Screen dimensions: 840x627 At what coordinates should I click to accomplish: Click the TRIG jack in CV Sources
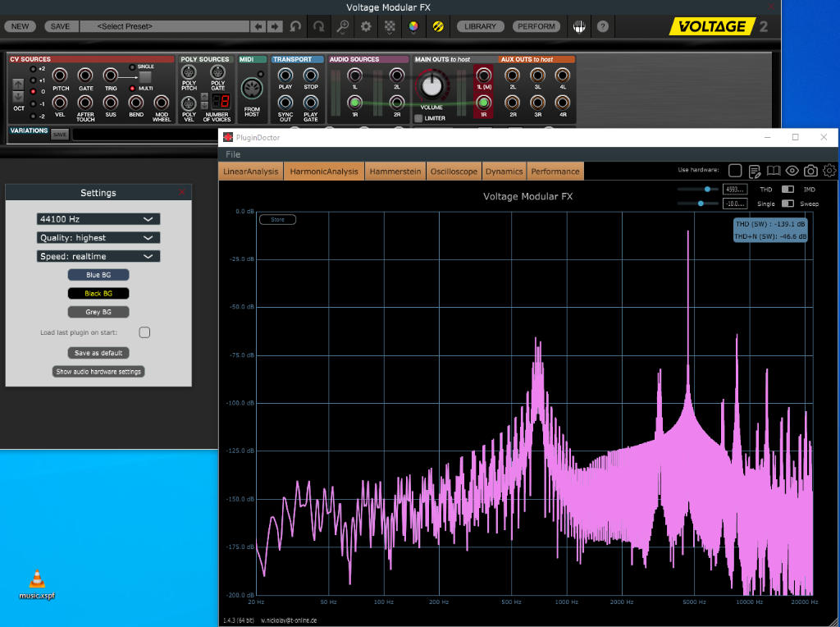[111, 75]
